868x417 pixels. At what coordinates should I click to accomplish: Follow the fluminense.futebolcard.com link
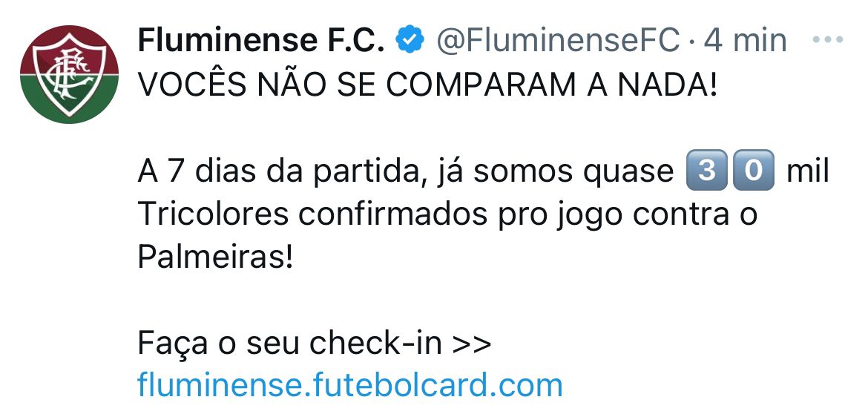pyautogui.click(x=350, y=384)
